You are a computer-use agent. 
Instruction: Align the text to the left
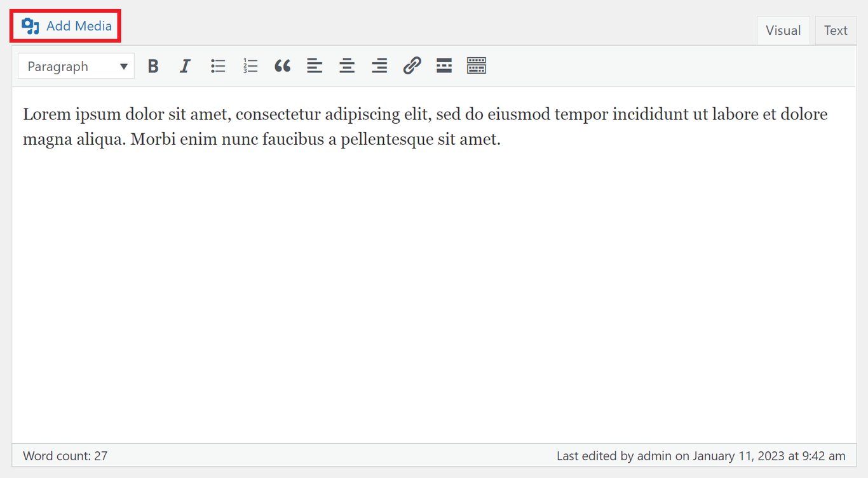point(315,65)
